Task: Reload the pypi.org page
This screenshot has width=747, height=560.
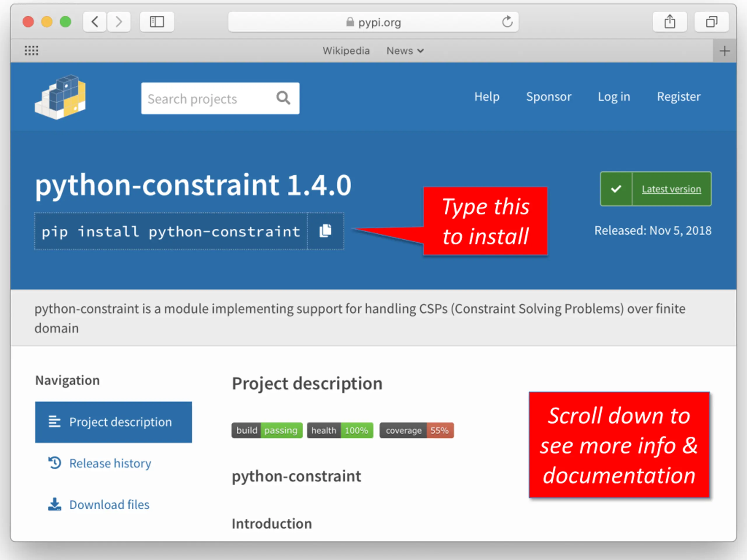Action: [507, 22]
